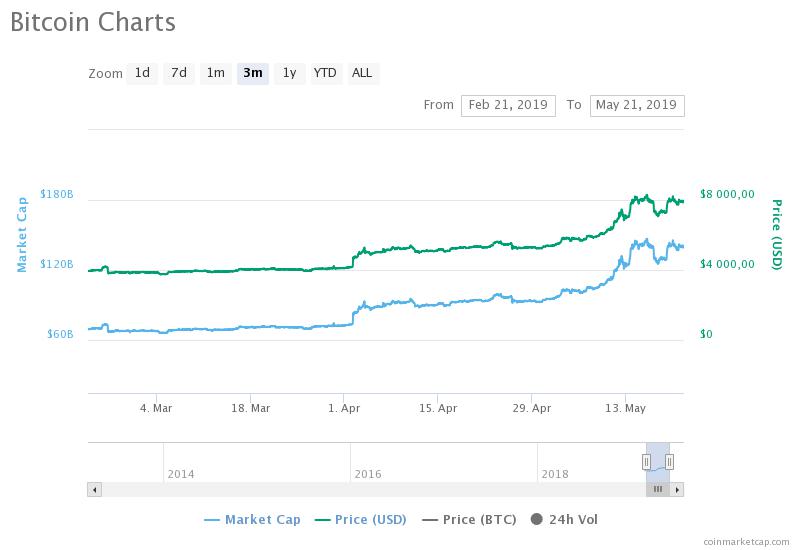Click the '13. May' axis label
800x550 pixels.
click(626, 409)
